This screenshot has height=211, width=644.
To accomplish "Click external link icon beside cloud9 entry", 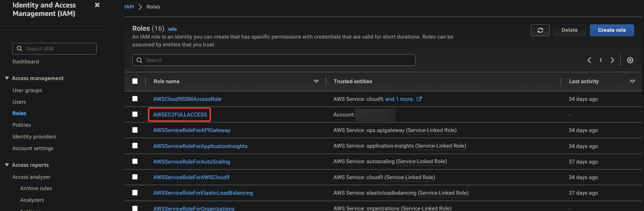I will [419, 99].
